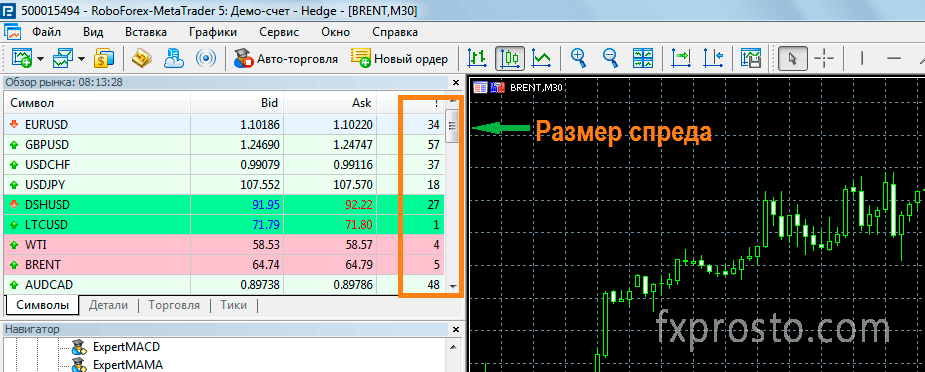This screenshot has width=925, height=372.
Task: Select the BRENT symbol row
Action: (225, 265)
